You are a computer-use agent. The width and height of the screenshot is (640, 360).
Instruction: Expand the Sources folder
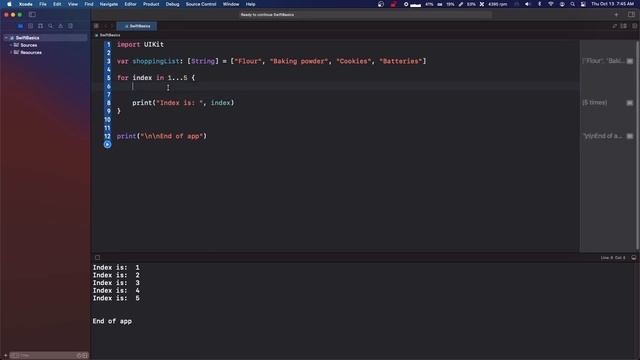tap(11, 45)
